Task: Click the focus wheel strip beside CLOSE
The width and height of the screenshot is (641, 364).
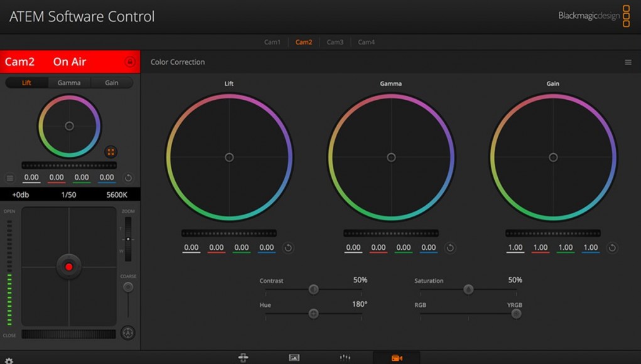Action: pyautogui.click(x=68, y=334)
